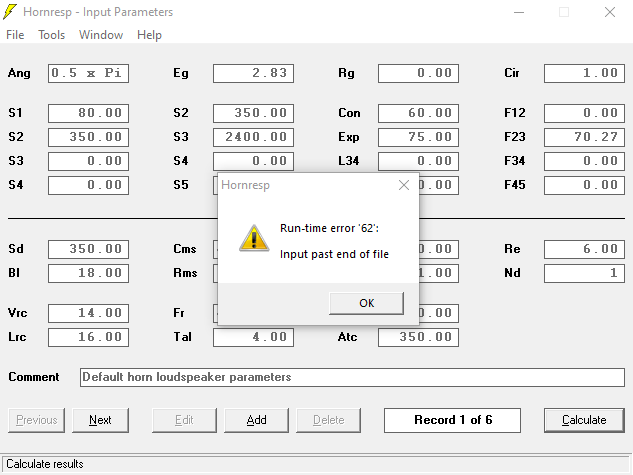The width and height of the screenshot is (633, 475).
Task: Click the Comment text field
Action: click(x=352, y=377)
